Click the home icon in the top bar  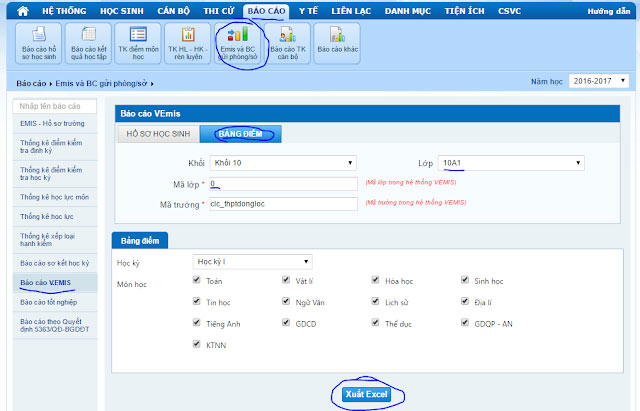click(x=12, y=9)
